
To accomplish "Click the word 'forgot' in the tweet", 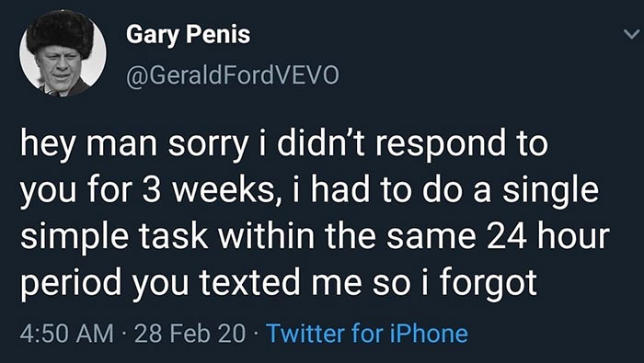I will [x=489, y=284].
